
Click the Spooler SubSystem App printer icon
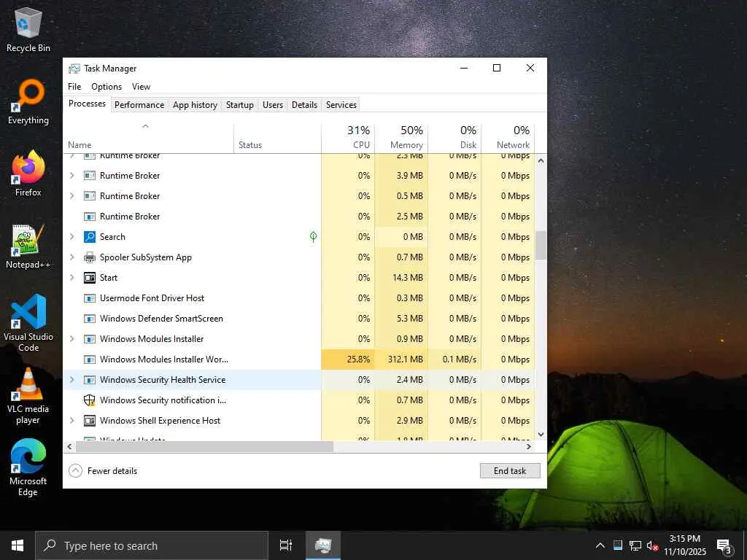[x=90, y=257]
